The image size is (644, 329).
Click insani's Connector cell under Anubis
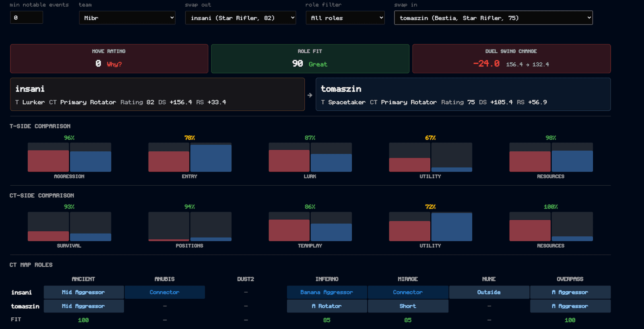(x=165, y=292)
